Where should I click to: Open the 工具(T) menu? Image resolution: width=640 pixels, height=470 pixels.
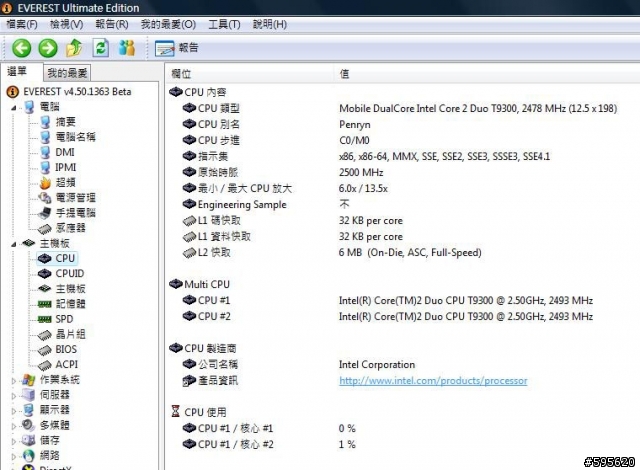click(x=223, y=23)
